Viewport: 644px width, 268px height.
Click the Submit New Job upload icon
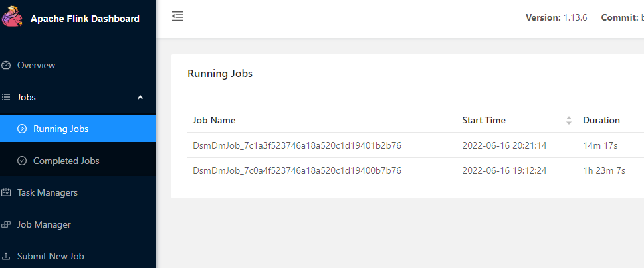pyautogui.click(x=6, y=256)
